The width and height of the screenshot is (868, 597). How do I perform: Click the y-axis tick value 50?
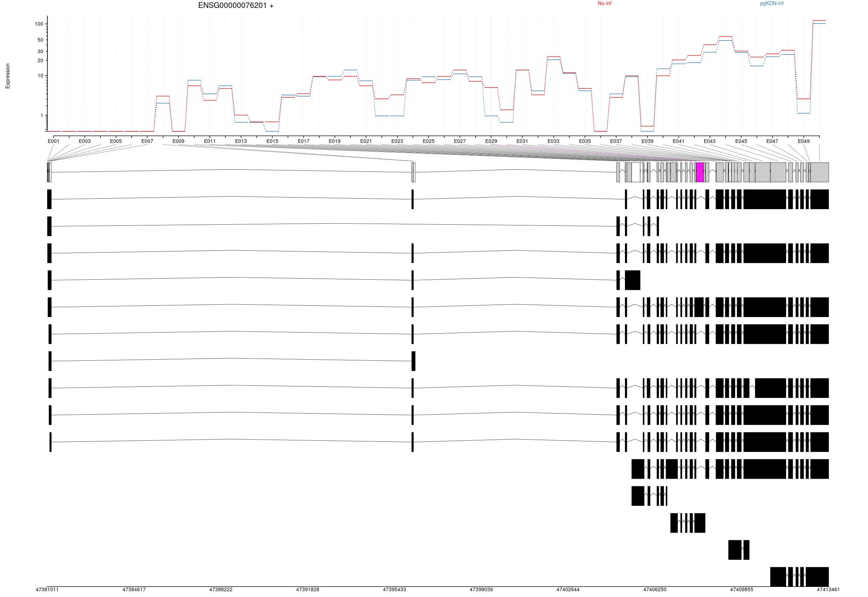pos(41,40)
